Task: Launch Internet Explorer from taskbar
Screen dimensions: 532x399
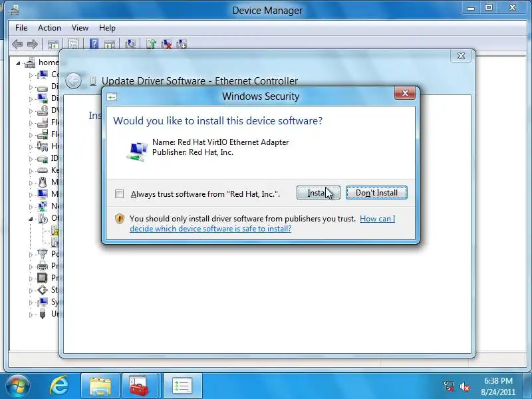Action: point(59,386)
